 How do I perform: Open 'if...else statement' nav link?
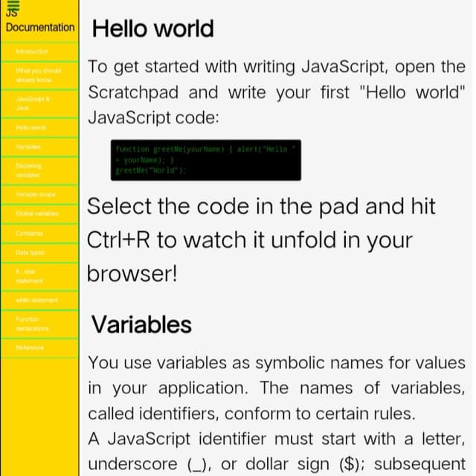(39, 276)
